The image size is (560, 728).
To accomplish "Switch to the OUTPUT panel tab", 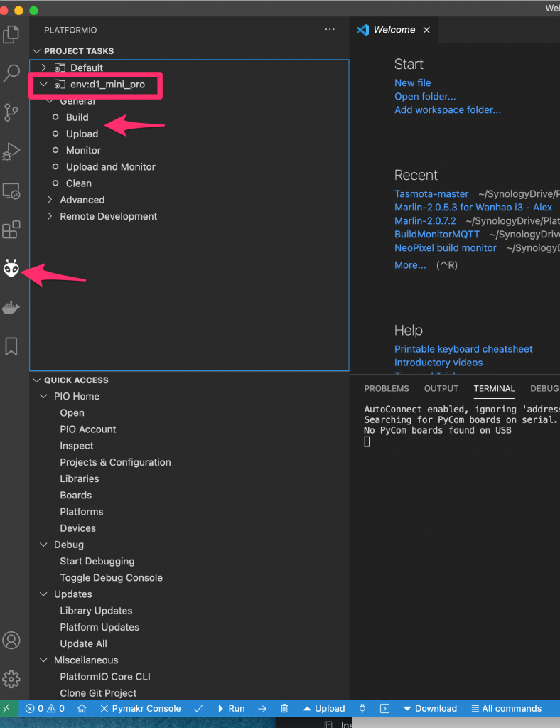I will click(441, 389).
